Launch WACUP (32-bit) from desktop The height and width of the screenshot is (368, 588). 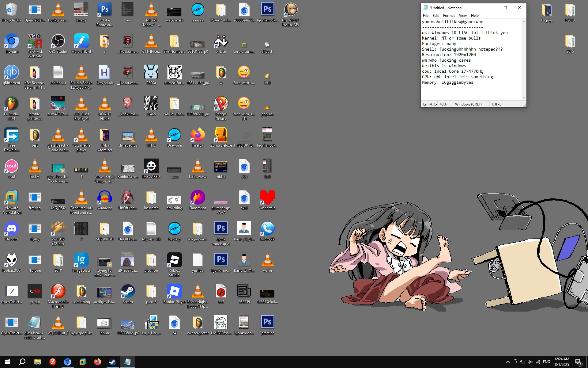click(58, 234)
